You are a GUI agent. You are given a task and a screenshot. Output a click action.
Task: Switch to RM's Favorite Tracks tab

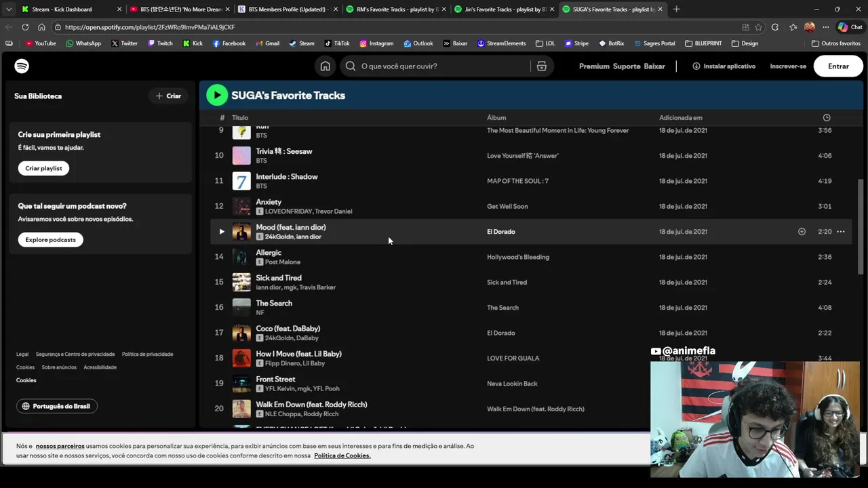396,9
